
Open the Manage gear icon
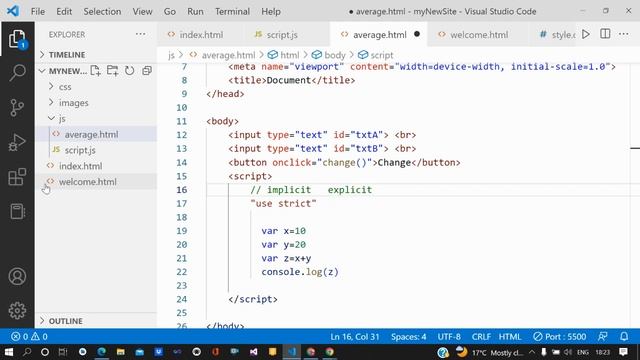pos(17,311)
